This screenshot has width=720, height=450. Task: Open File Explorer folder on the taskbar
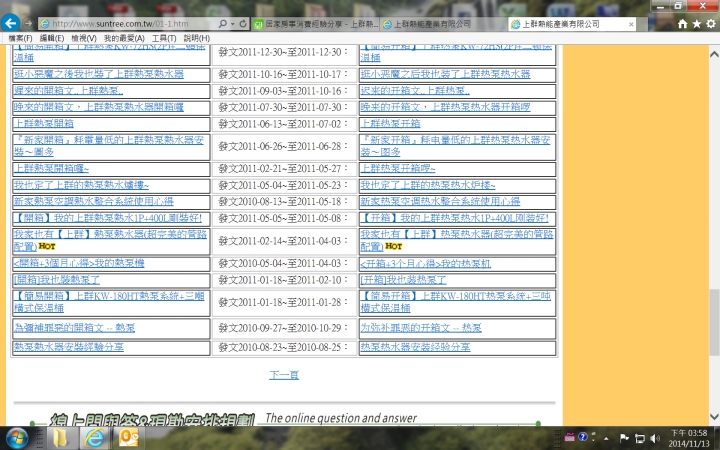[61, 438]
